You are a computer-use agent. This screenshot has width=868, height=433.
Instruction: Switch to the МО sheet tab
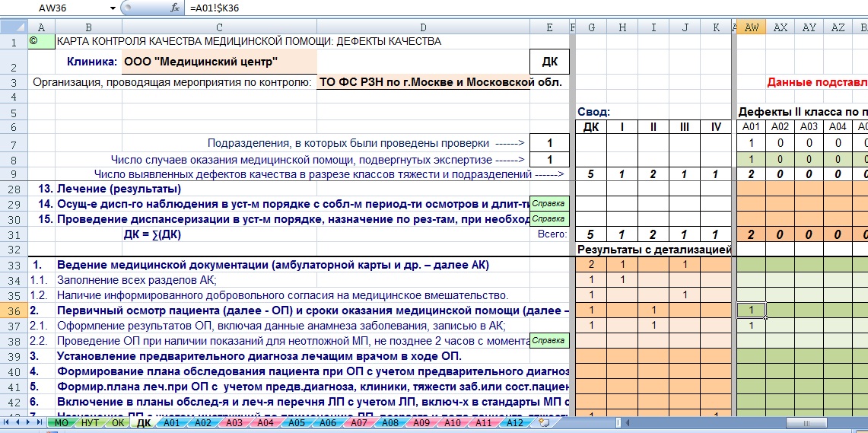61,423
